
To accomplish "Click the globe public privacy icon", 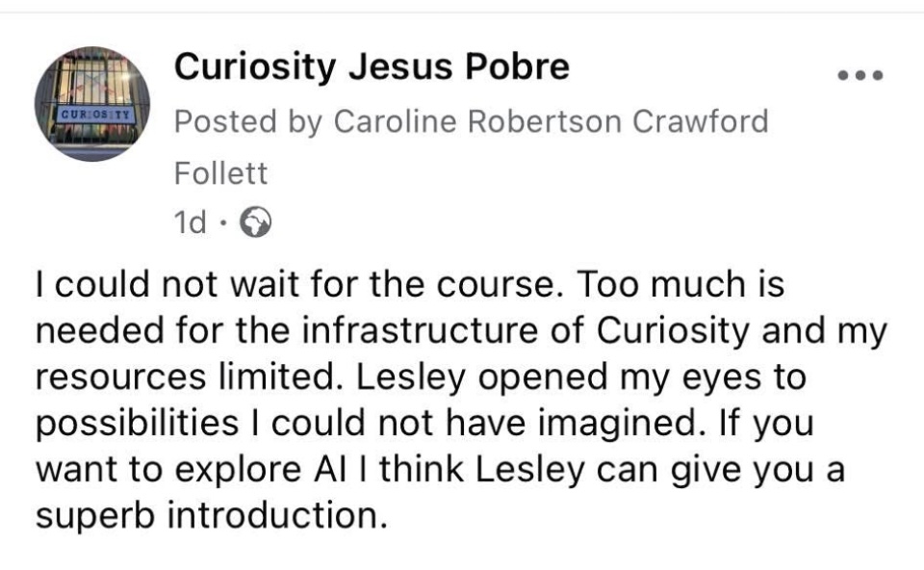I will [255, 224].
